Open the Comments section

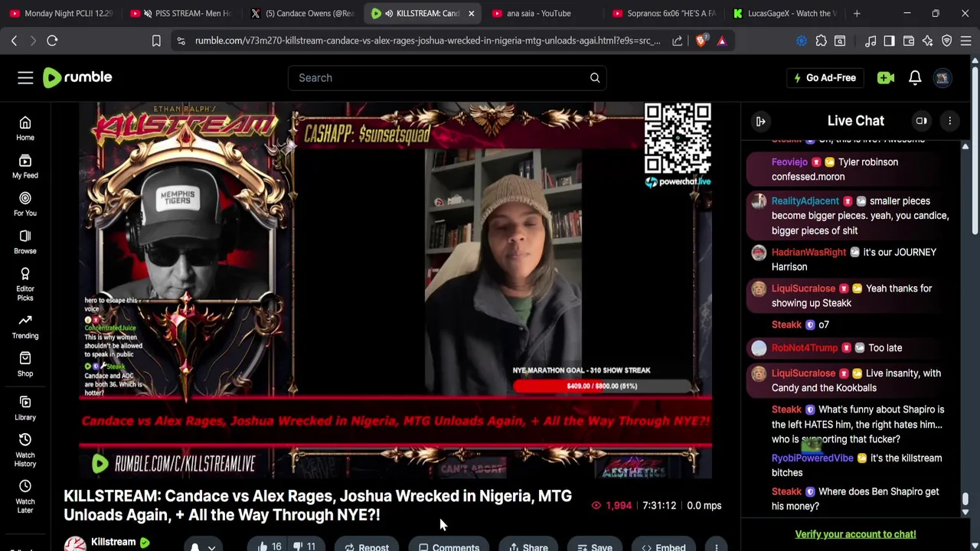pos(449,546)
